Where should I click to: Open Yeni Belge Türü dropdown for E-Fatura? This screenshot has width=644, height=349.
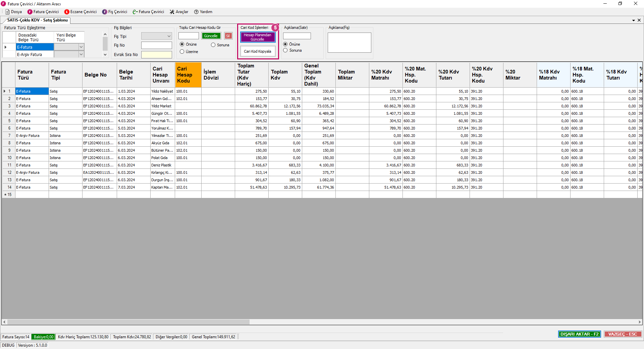point(81,47)
